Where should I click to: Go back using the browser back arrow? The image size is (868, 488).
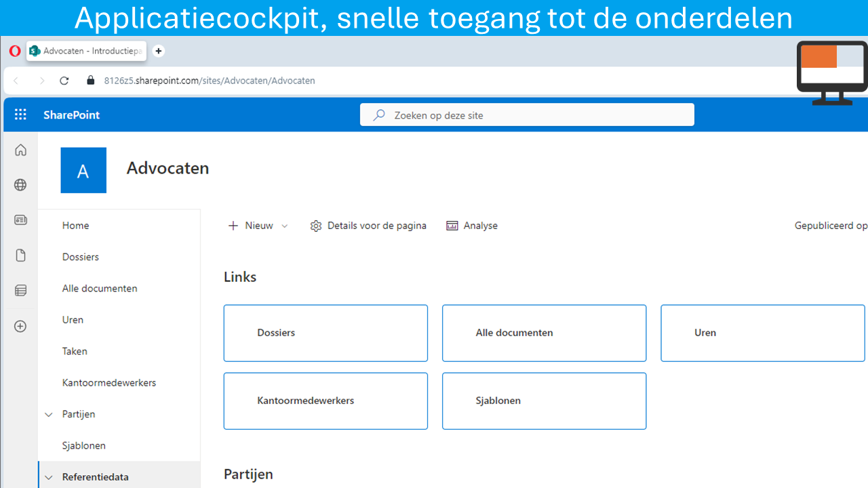point(16,81)
